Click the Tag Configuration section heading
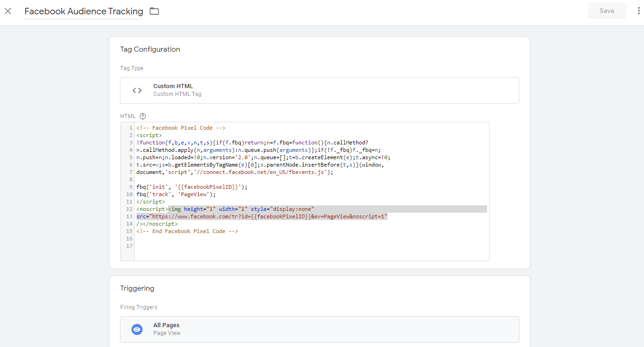 tap(150, 49)
